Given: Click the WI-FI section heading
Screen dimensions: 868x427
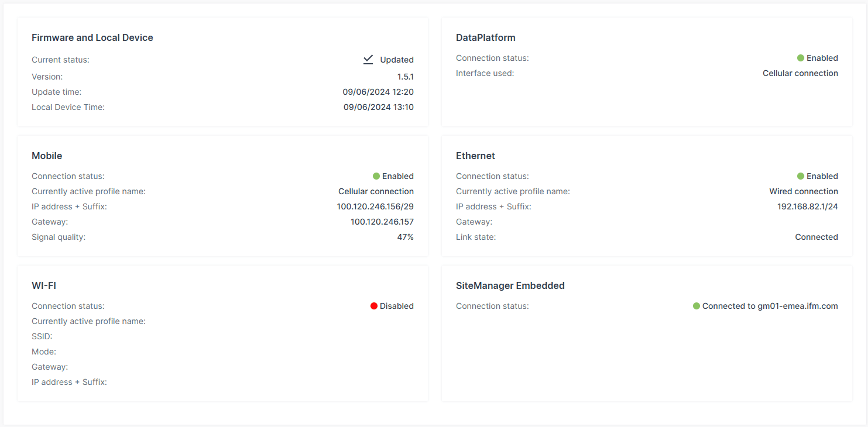Looking at the screenshot, I should (x=44, y=285).
